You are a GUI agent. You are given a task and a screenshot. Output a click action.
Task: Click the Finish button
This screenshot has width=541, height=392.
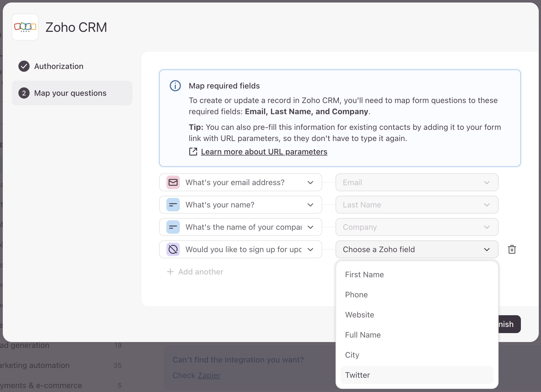(x=509, y=324)
